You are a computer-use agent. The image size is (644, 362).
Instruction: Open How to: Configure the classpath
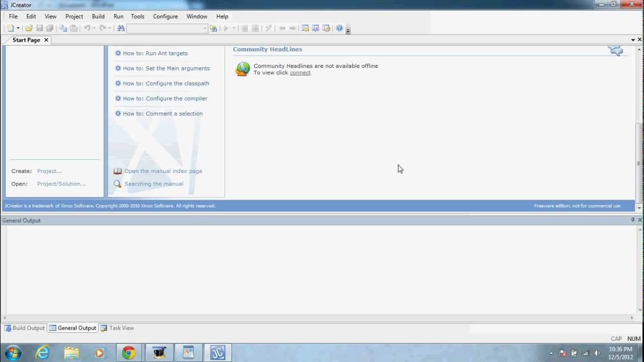pos(166,83)
